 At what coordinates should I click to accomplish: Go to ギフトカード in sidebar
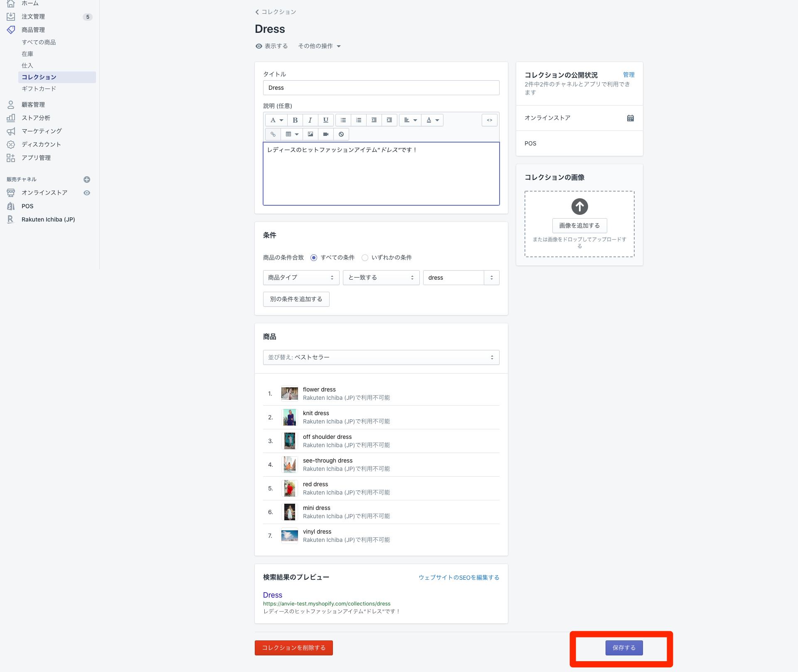tap(39, 89)
